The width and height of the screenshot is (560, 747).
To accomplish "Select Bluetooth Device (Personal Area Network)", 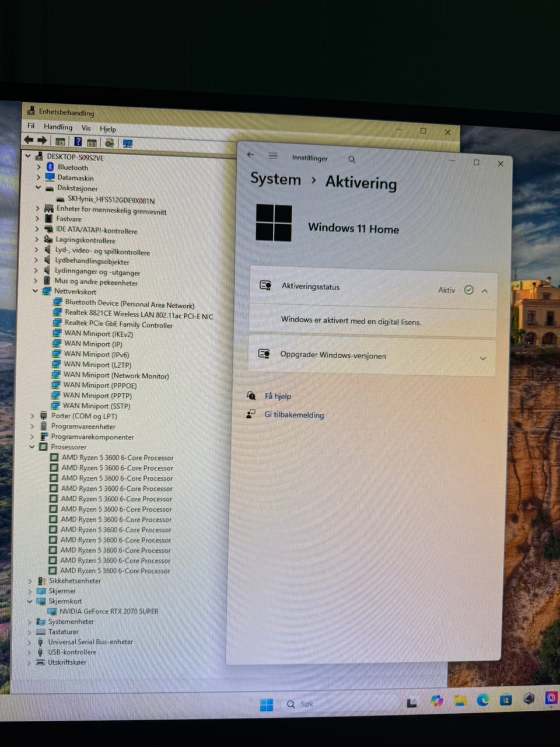I will 129,303.
